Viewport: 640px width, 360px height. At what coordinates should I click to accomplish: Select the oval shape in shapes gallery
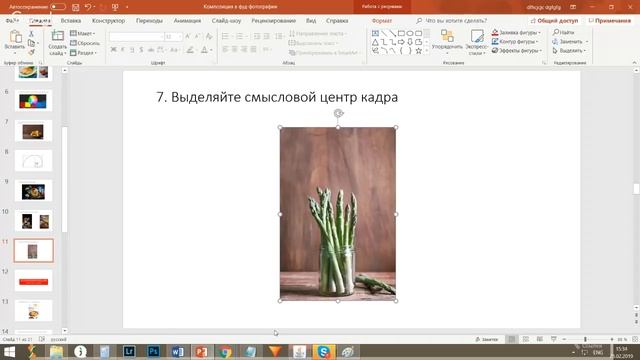tap(410, 33)
